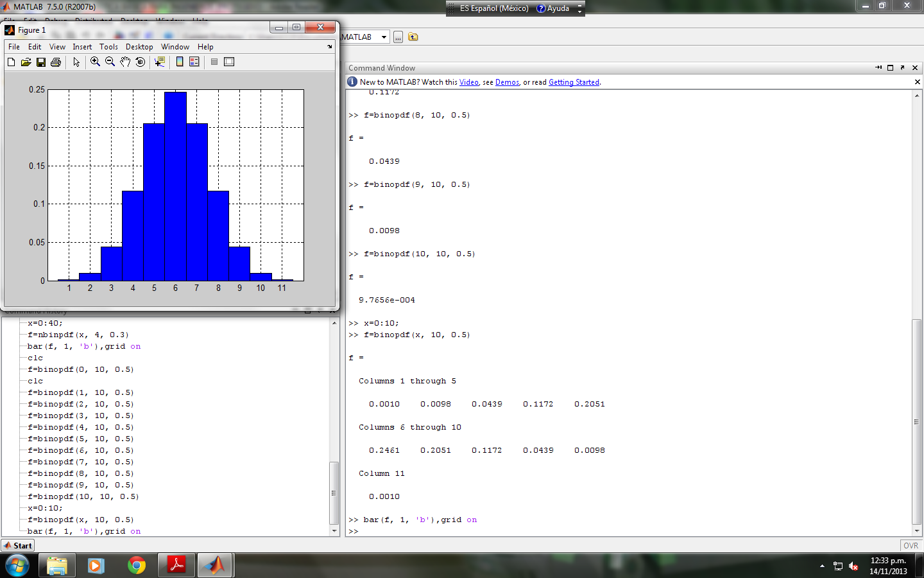Select 'f=binopdf(x, 10, 0.5)' in Command History
The width and height of the screenshot is (924, 578).
(81, 520)
